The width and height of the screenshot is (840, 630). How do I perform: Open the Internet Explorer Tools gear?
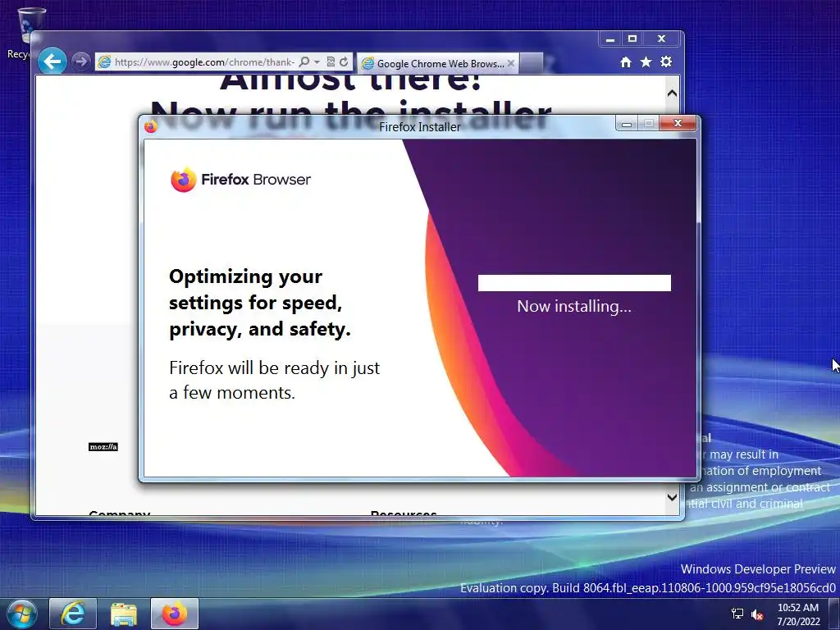pos(666,62)
